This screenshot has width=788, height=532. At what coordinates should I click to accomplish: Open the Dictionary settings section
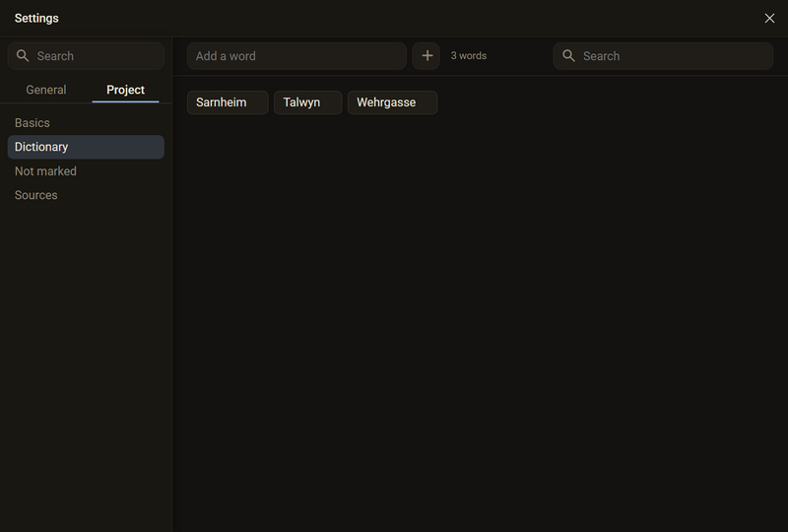coord(86,147)
